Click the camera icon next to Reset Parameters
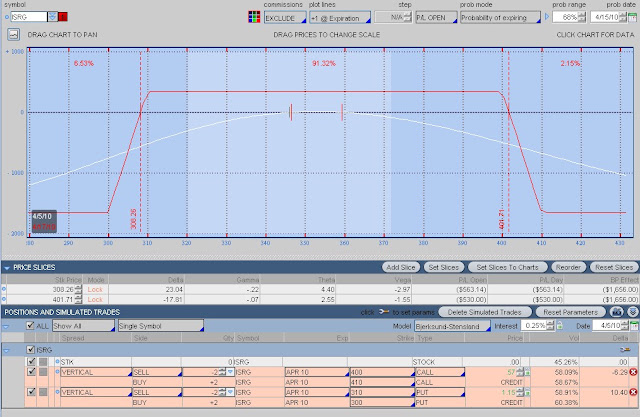The image size is (640, 417). point(616,312)
